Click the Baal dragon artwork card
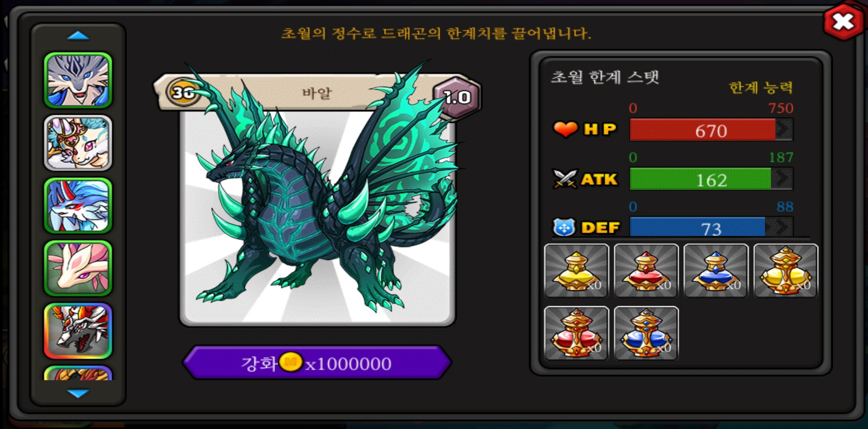This screenshot has width=868, height=429. coord(317,199)
